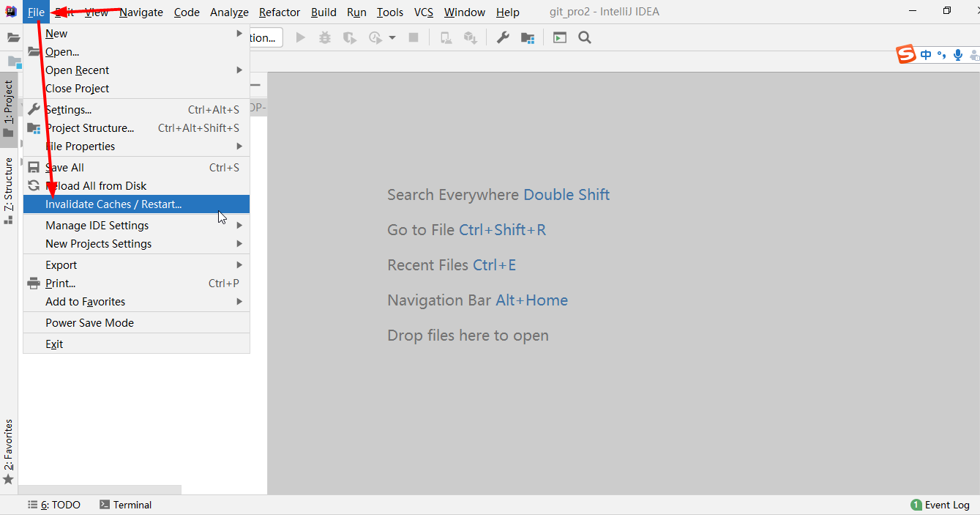Click the File menu
Viewport: 980px width, 515px height.
coord(37,12)
